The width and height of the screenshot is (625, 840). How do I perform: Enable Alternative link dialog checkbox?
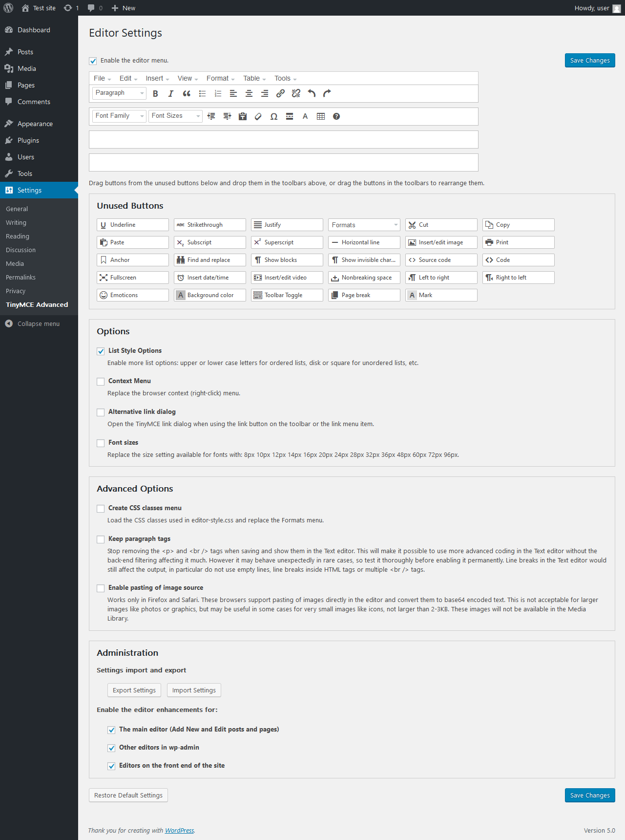101,412
